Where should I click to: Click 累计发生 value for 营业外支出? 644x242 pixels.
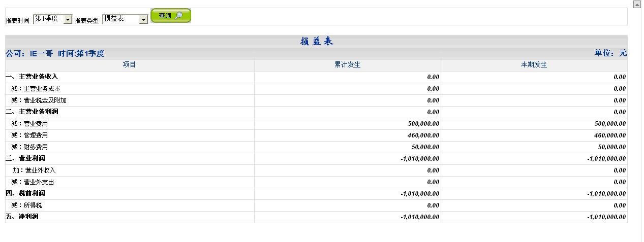tap(433, 182)
